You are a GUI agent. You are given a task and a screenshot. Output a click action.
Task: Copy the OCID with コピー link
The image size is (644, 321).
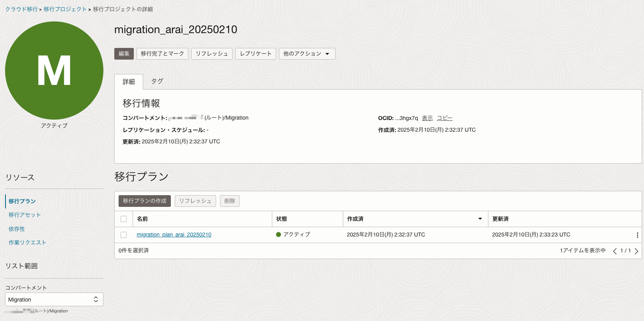point(445,118)
